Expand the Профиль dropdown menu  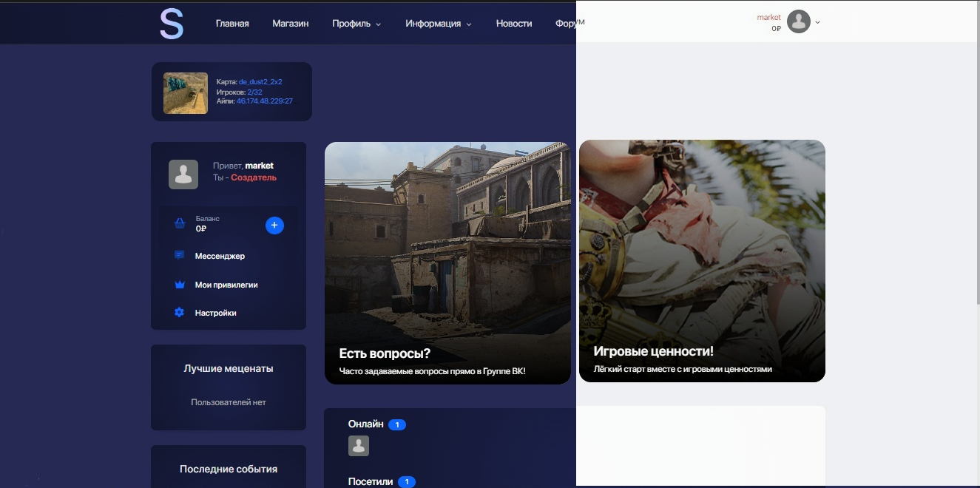point(356,24)
